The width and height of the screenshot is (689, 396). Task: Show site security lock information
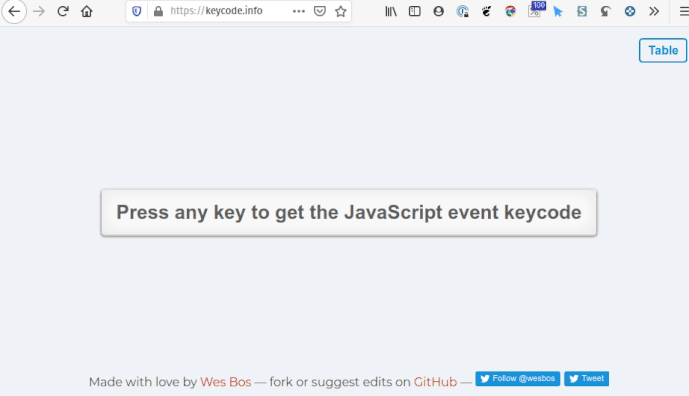pos(158,11)
